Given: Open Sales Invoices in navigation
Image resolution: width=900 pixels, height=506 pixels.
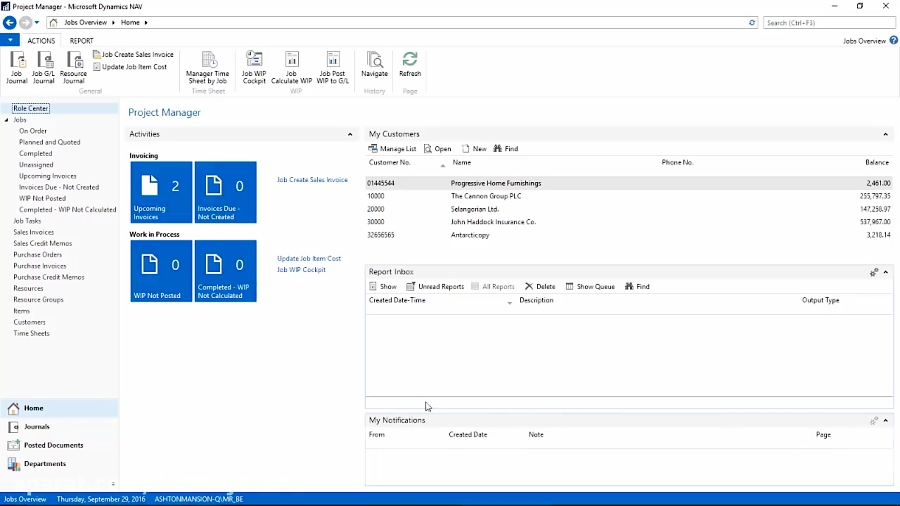Looking at the screenshot, I should coord(33,232).
